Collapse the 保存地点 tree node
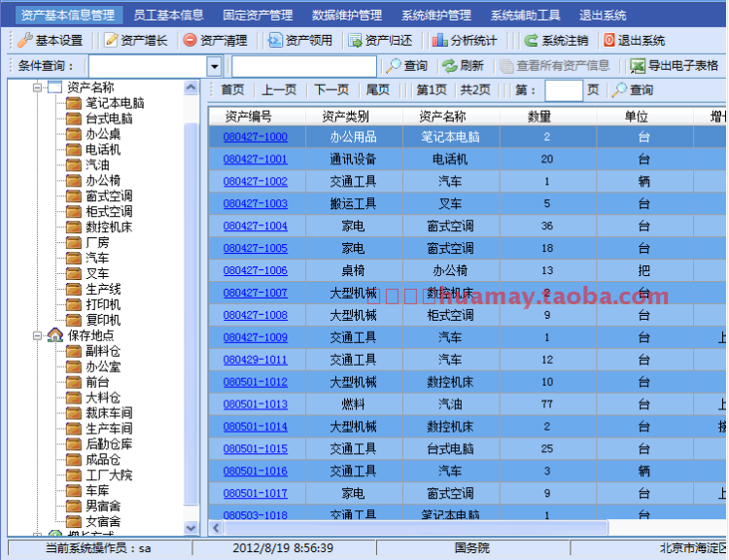Viewport: 729px width, 560px height. click(37, 335)
